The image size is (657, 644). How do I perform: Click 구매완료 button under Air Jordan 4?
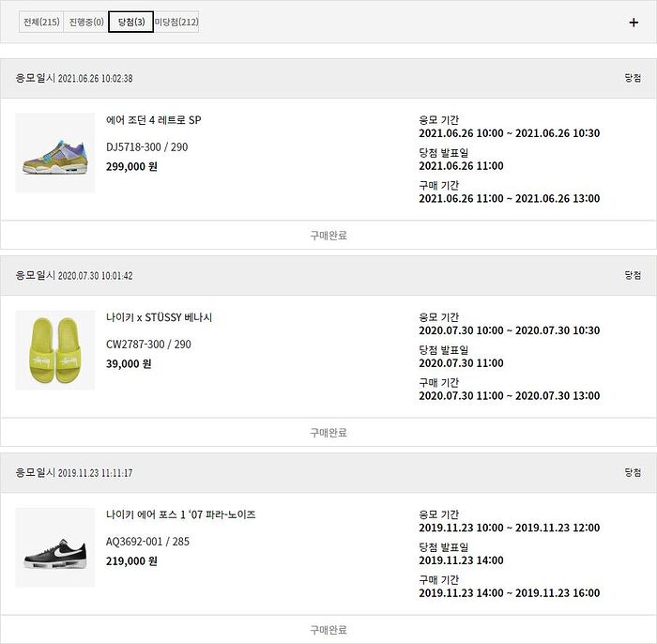[x=328, y=236]
